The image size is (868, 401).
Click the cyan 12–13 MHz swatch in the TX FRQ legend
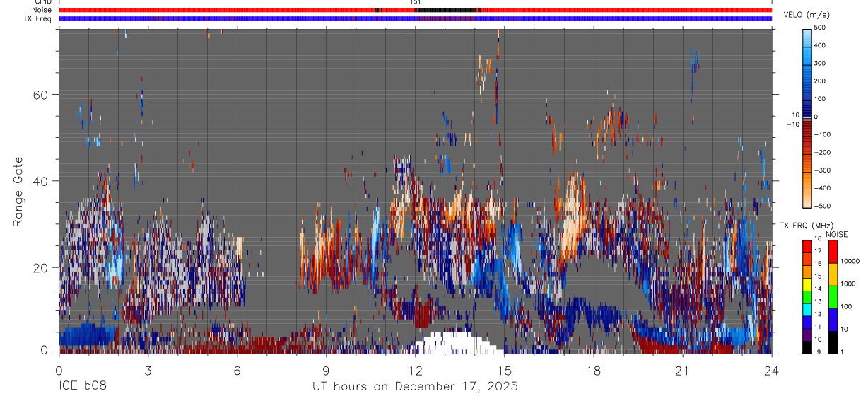point(807,308)
